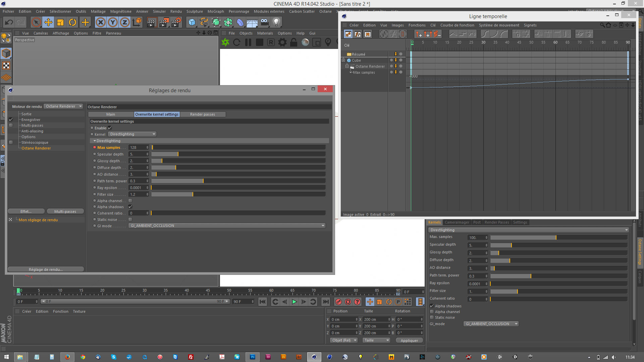Open the MoGraph menu
This screenshot has height=362, width=644.
point(215,11)
